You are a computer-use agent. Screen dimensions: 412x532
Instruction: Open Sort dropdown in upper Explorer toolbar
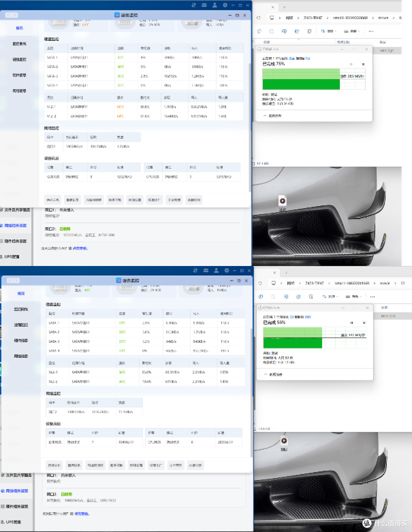(329, 31)
